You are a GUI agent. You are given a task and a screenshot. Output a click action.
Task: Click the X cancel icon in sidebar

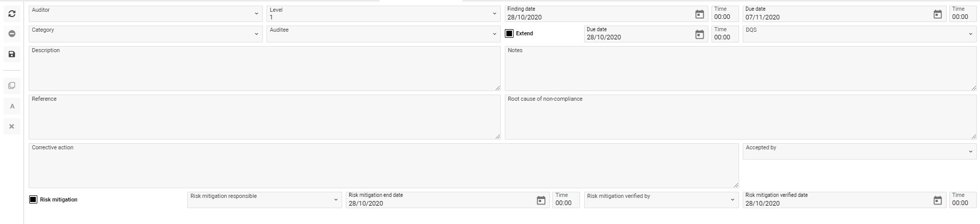[x=12, y=126]
